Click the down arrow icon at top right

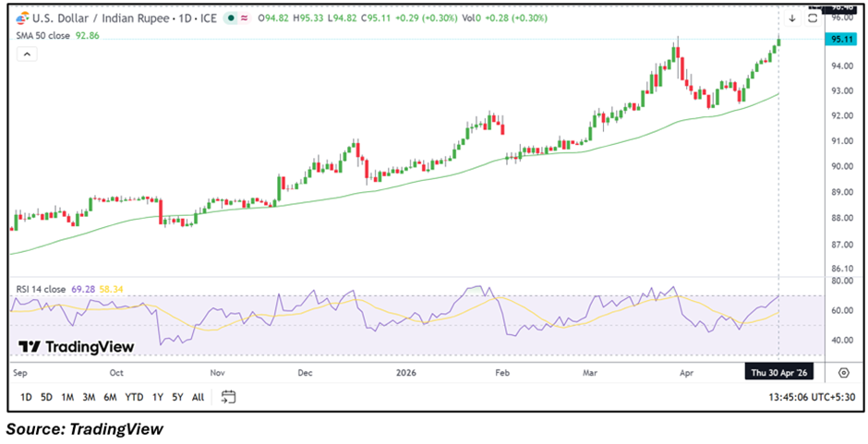pos(791,18)
